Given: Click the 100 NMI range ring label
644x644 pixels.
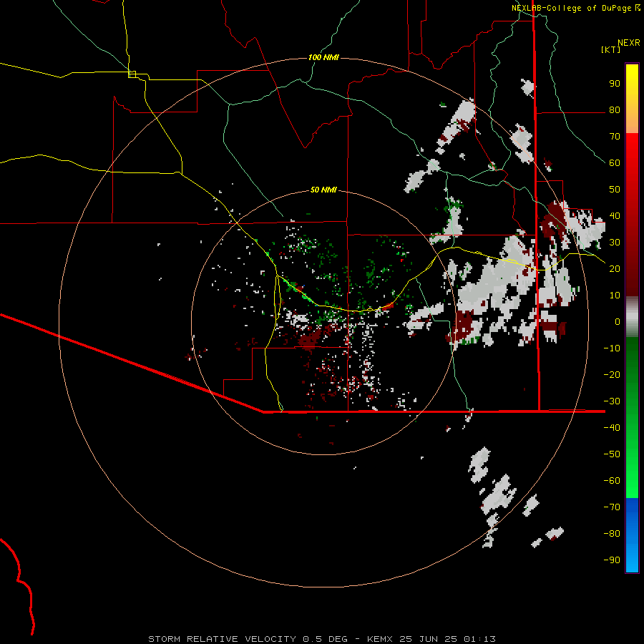Looking at the screenshot, I should (x=323, y=57).
